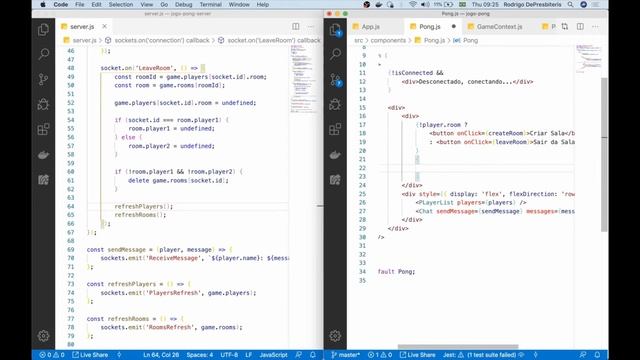Click errors count in Pong.js status bar

[x=380, y=355]
